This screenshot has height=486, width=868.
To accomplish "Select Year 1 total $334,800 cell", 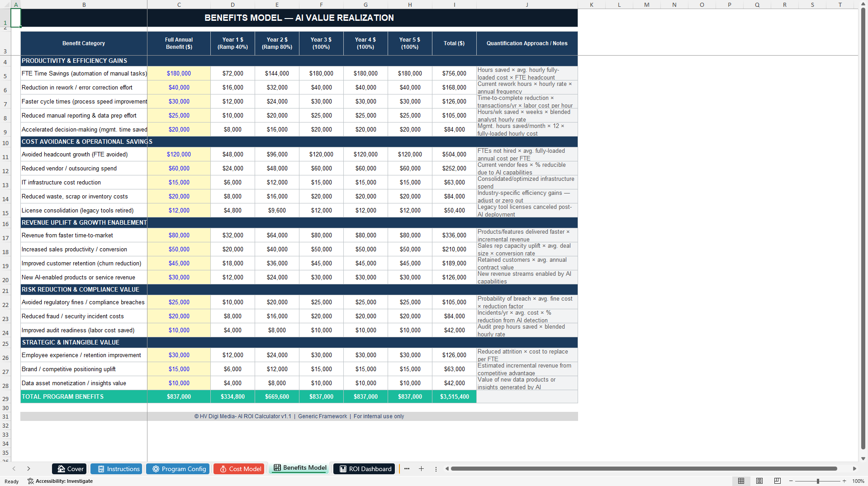I will 232,396.
